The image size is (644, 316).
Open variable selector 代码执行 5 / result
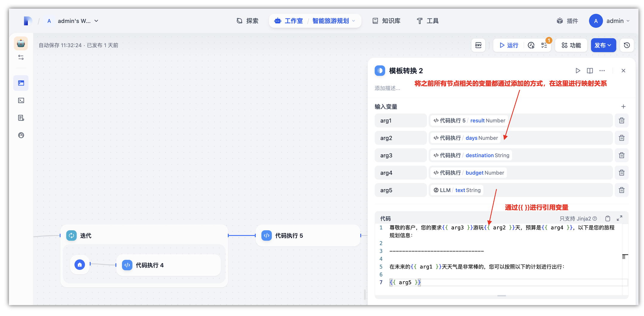pos(521,121)
